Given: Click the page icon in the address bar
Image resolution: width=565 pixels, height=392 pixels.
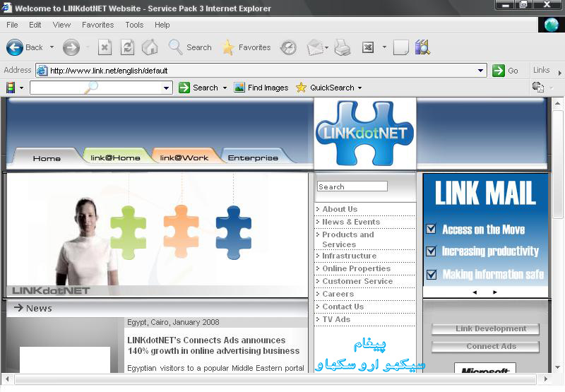Looking at the screenshot, I should [x=42, y=71].
